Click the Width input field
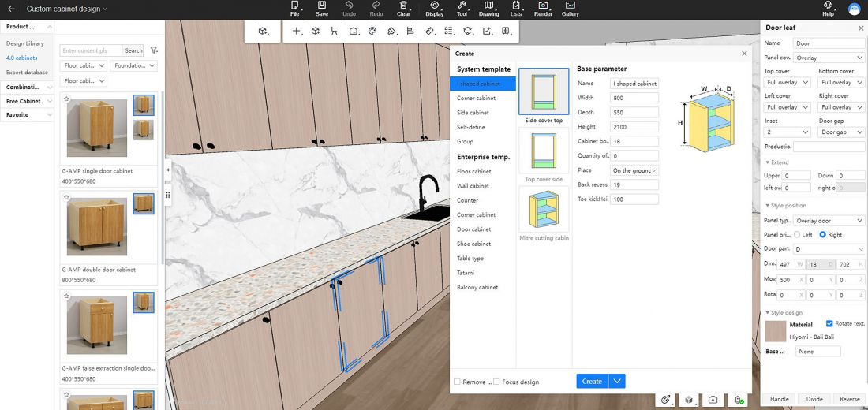Viewport: 868px width, 410px height. coord(634,98)
